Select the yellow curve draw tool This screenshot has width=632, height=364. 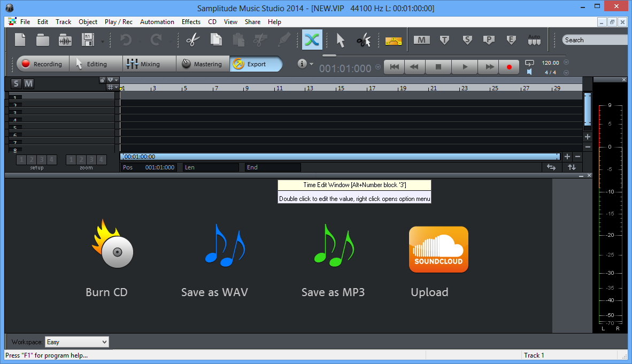(x=394, y=41)
